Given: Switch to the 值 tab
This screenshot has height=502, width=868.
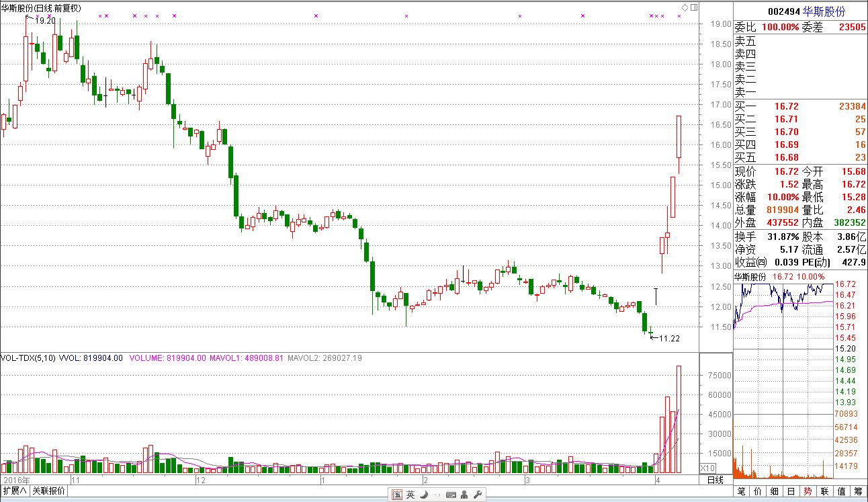Looking at the screenshot, I should click(841, 491).
